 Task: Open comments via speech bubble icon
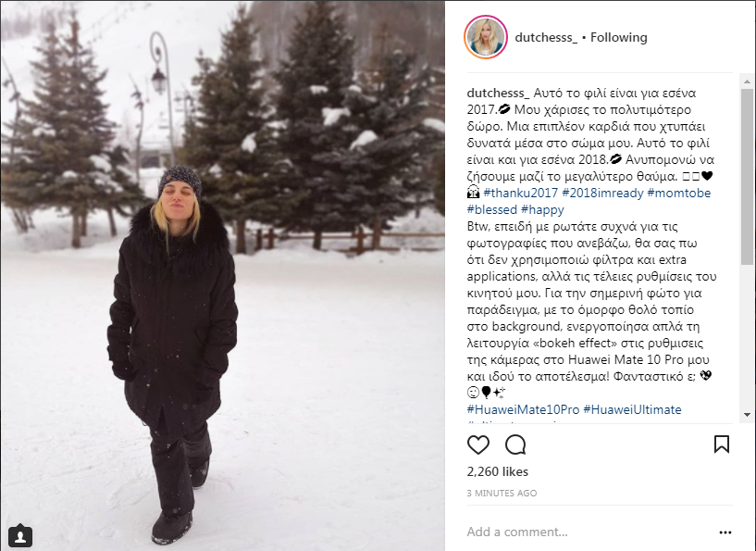pos(515,445)
